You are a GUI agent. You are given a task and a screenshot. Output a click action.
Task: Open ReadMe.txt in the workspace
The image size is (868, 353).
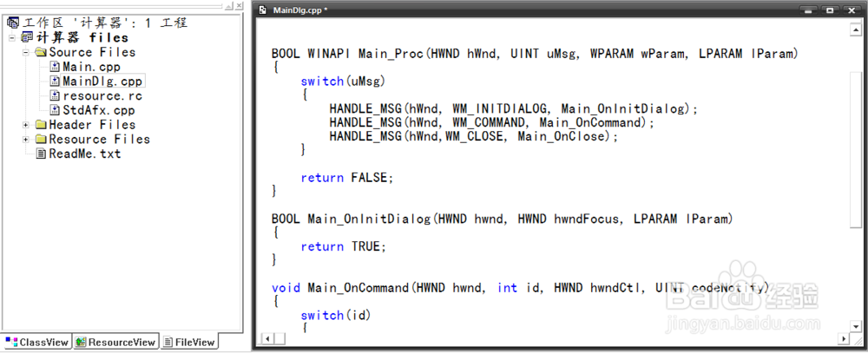[x=84, y=154]
